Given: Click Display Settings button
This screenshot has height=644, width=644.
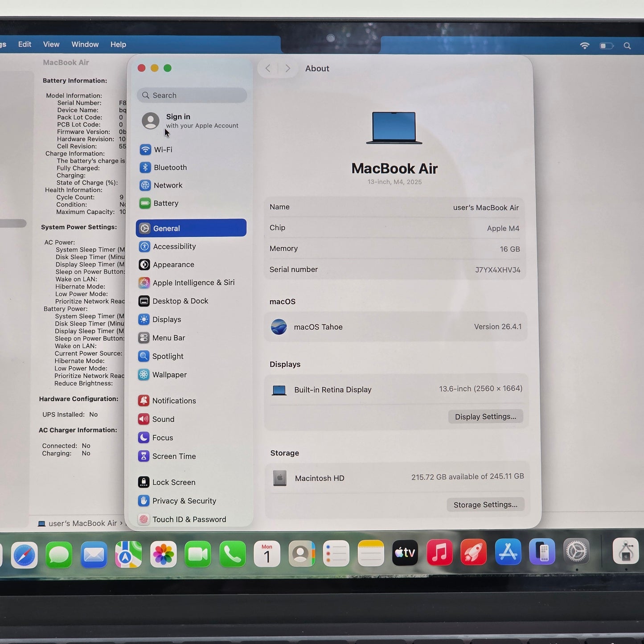Looking at the screenshot, I should (485, 416).
